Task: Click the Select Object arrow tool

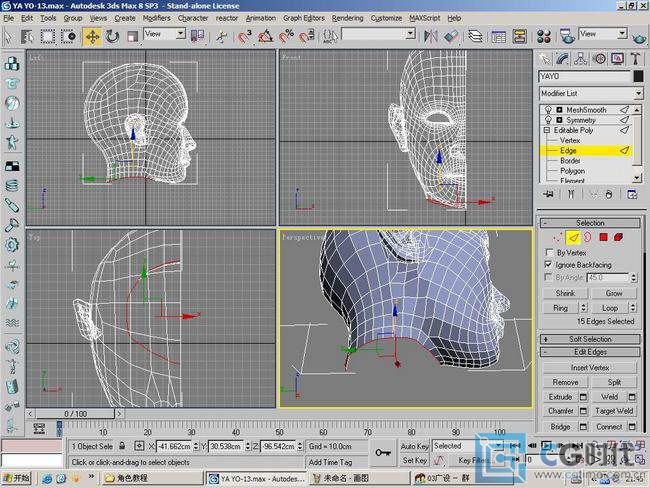Action: click(x=8, y=36)
